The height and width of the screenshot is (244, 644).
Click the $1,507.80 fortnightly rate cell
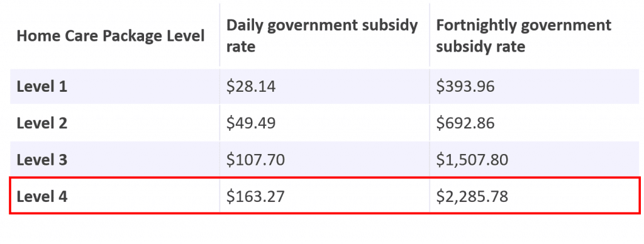pyautogui.click(x=472, y=159)
